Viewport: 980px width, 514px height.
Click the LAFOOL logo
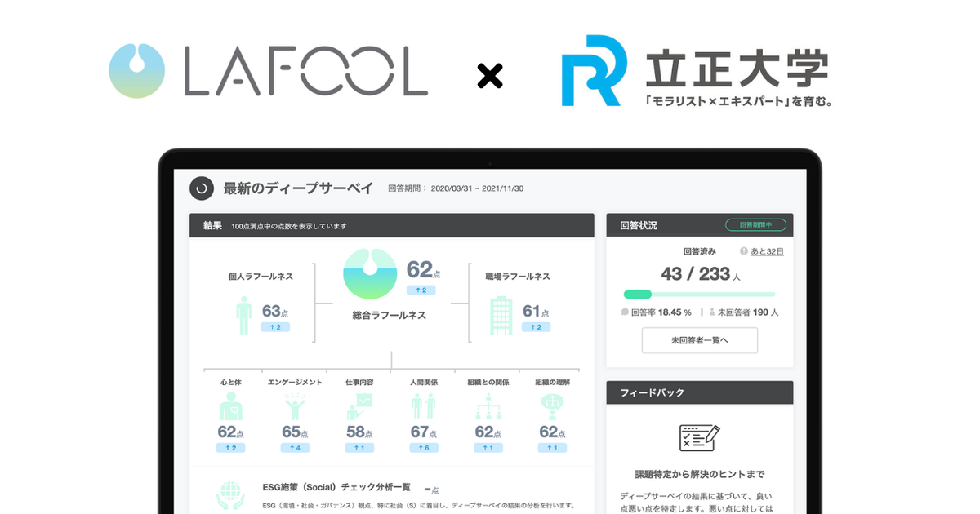click(269, 71)
